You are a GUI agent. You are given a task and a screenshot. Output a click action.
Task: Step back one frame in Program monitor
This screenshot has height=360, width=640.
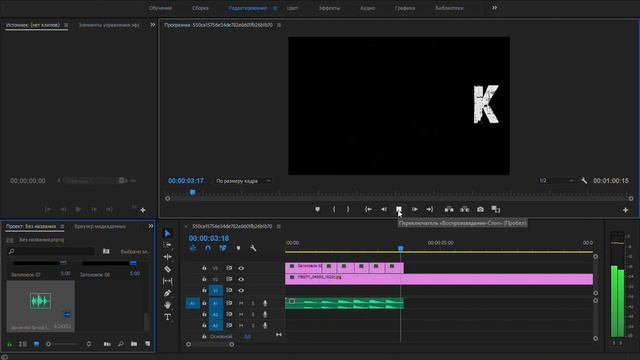click(x=384, y=209)
